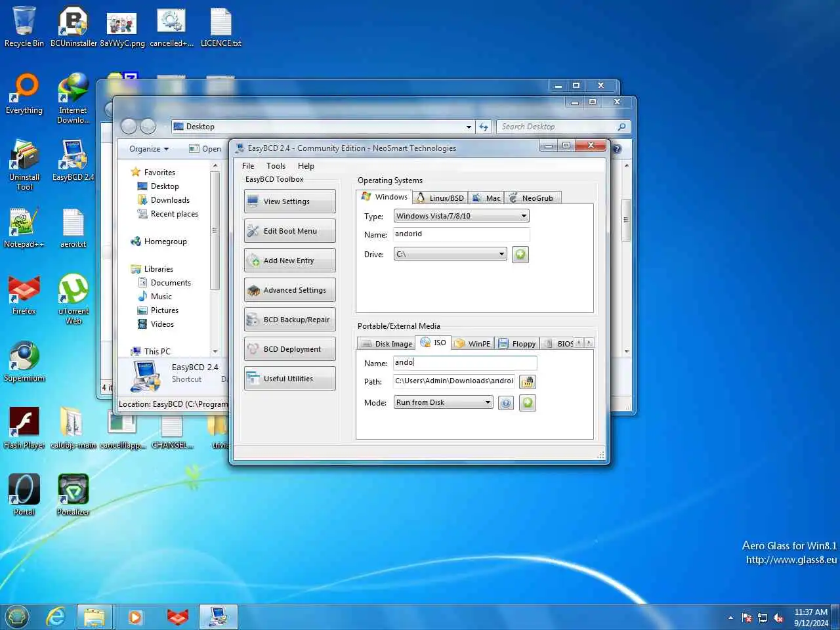Open Useful Utilities
The width and height of the screenshot is (840, 630).
pos(289,379)
